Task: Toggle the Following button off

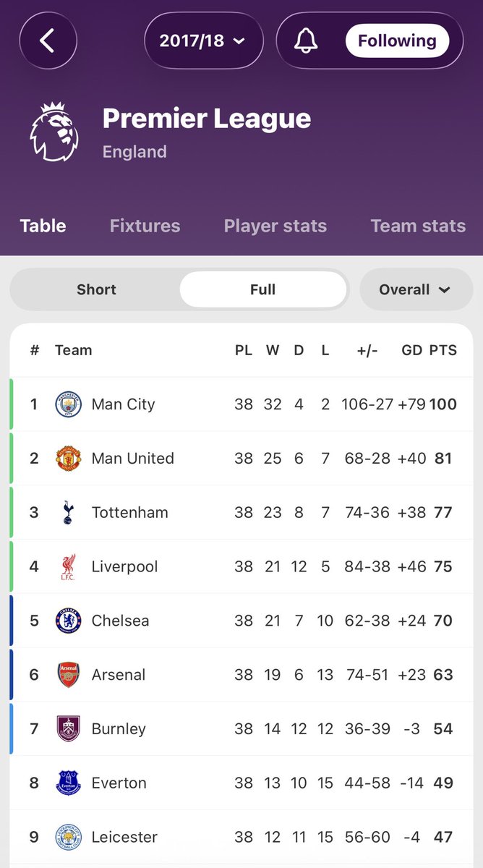Action: coord(397,41)
